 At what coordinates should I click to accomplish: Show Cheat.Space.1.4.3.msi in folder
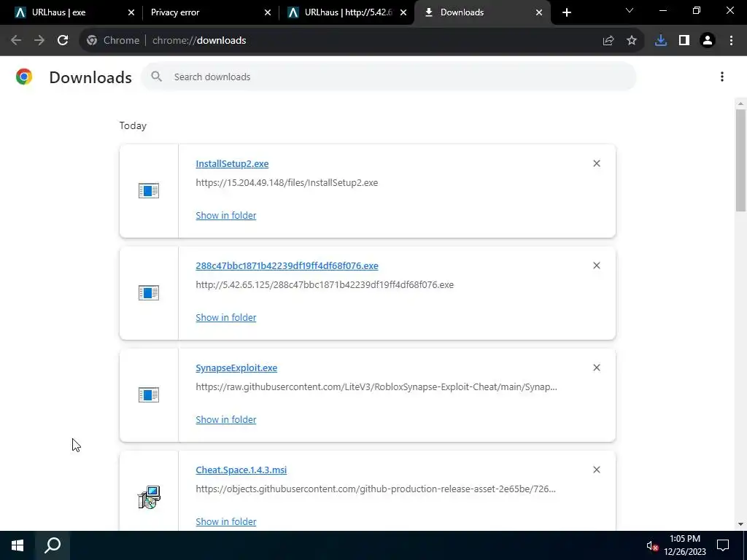click(226, 521)
